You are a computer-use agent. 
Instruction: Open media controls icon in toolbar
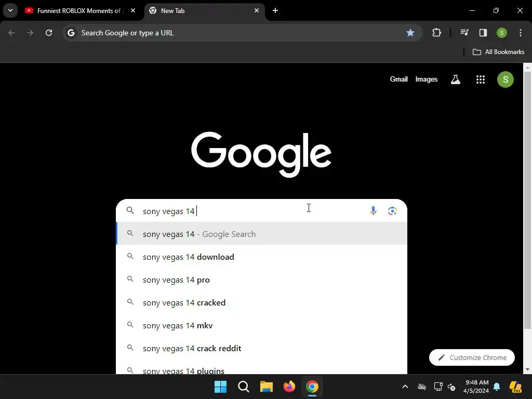point(464,33)
